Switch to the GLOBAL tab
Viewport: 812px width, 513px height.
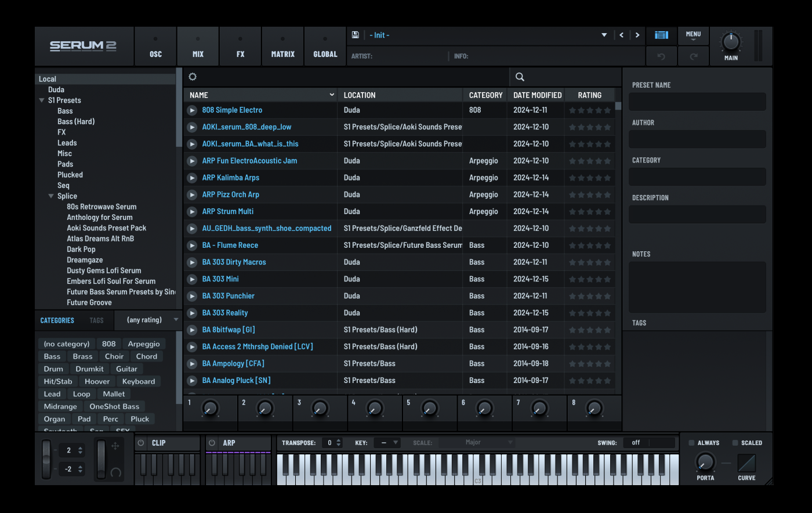(x=325, y=46)
